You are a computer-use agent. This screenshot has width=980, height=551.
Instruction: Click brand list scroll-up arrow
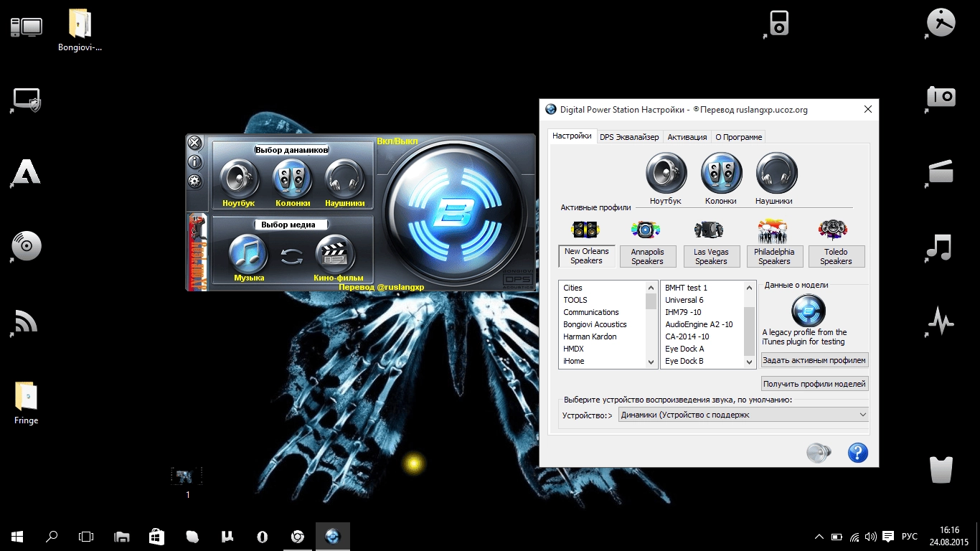tap(651, 288)
